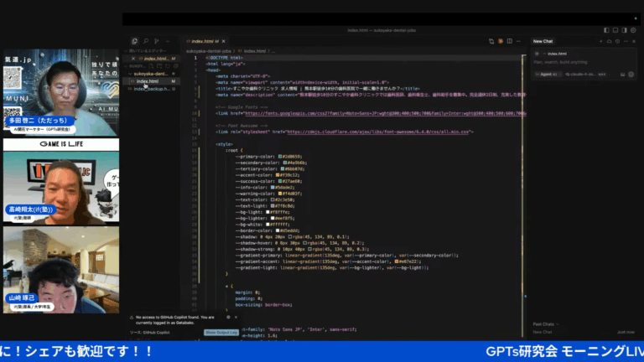This screenshot has height=362, width=644.
Task: Open the Explorer view icon in sidebar
Action: click(x=134, y=41)
